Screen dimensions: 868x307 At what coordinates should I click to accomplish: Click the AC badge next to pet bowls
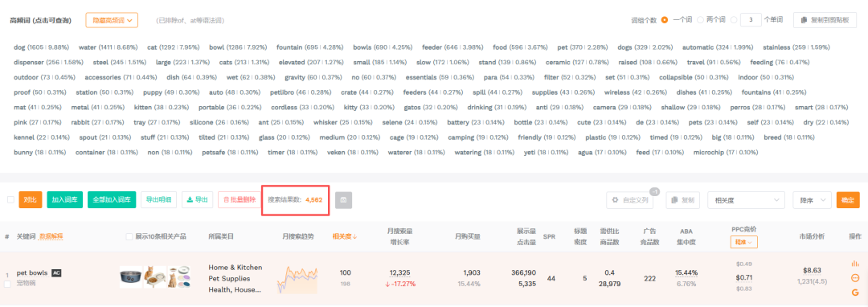[56, 272]
